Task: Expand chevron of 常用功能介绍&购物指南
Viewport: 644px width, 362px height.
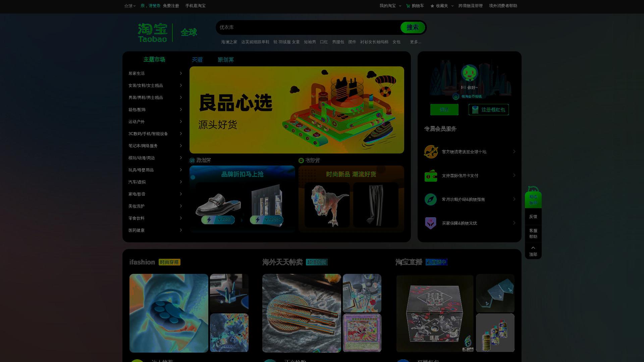Action: 514,199
